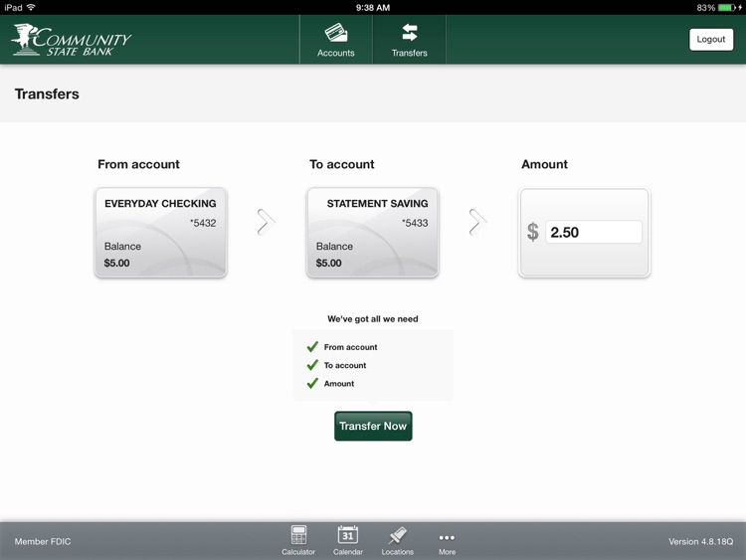The width and height of the screenshot is (746, 560).
Task: Open the Calculator tool
Action: pos(298,540)
